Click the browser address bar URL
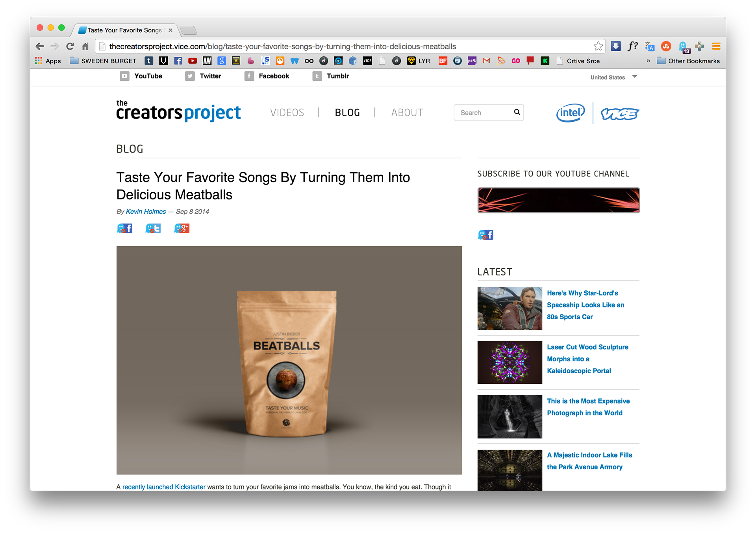The image size is (756, 534). pyautogui.click(x=283, y=47)
